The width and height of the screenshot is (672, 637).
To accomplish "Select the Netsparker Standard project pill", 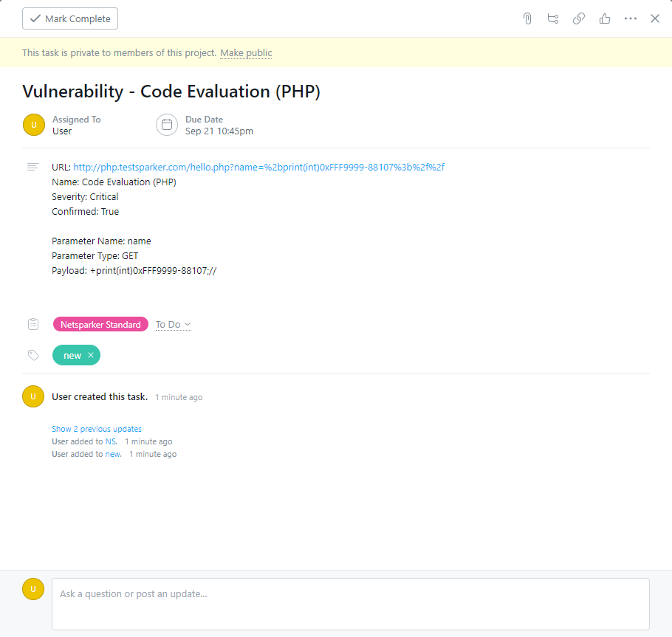I will 100,324.
